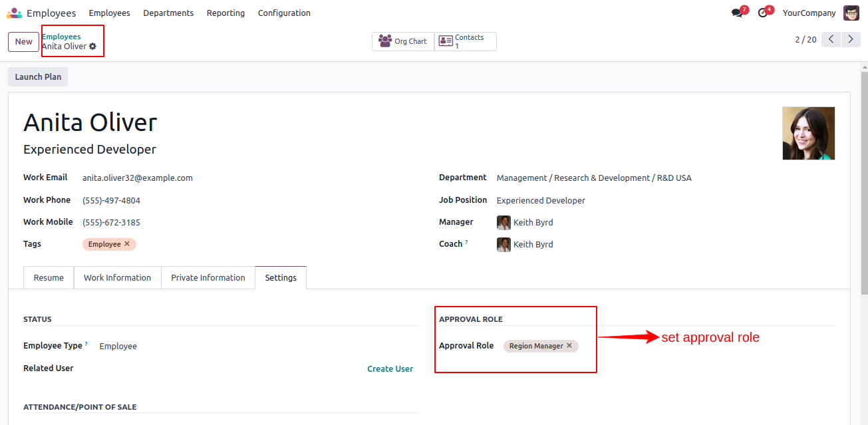This screenshot has height=425, width=868.
Task: Switch to the Resume tab
Action: [x=49, y=277]
